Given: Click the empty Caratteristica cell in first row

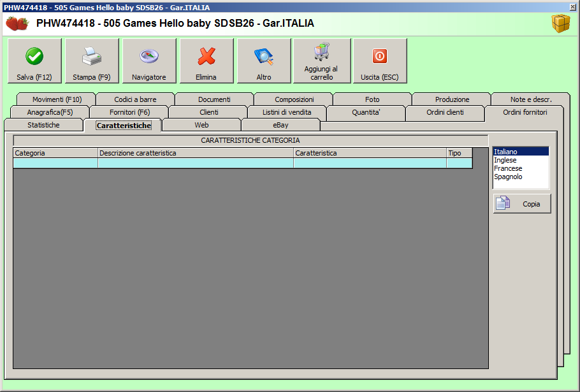Looking at the screenshot, I should (x=370, y=163).
